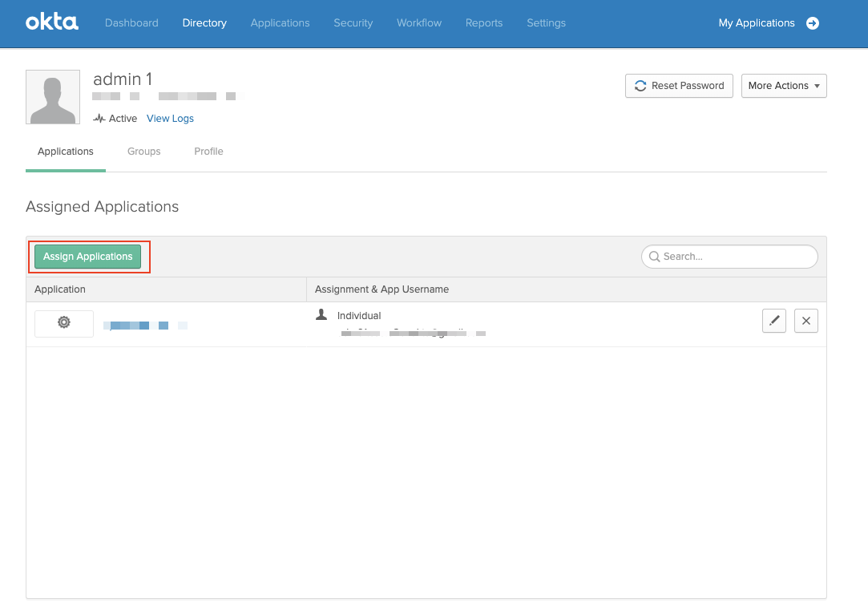Switch to the Groups tab
This screenshot has height=615, width=868.
click(x=144, y=152)
